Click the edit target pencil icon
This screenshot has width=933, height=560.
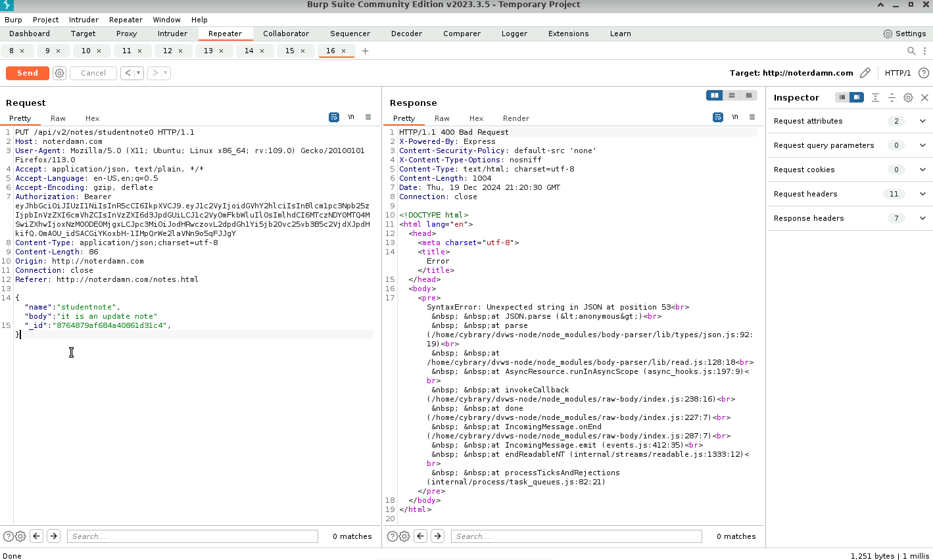point(865,73)
